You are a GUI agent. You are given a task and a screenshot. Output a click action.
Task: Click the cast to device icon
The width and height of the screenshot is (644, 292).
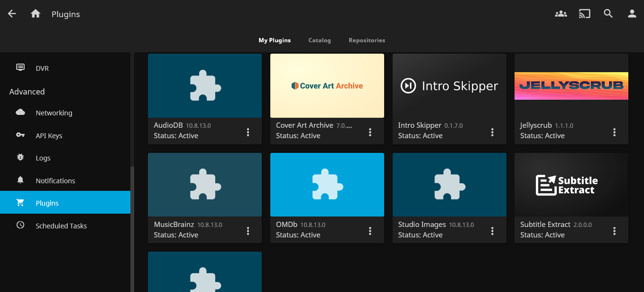pos(584,14)
